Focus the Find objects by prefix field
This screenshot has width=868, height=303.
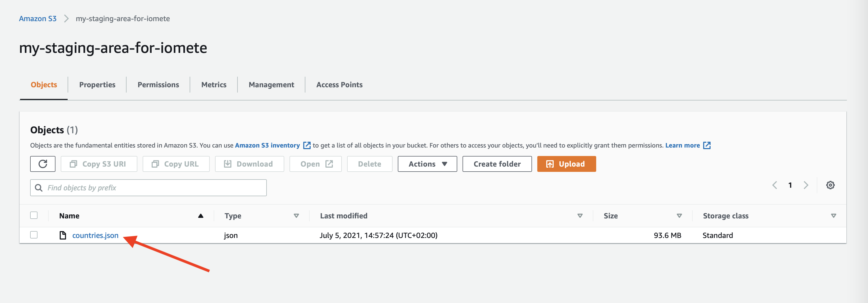(x=148, y=188)
